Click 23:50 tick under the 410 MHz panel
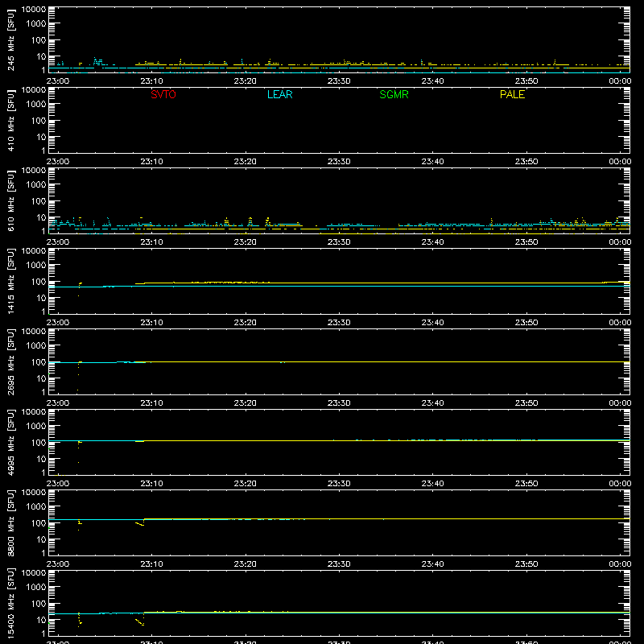644x644 pixels. pos(526,162)
